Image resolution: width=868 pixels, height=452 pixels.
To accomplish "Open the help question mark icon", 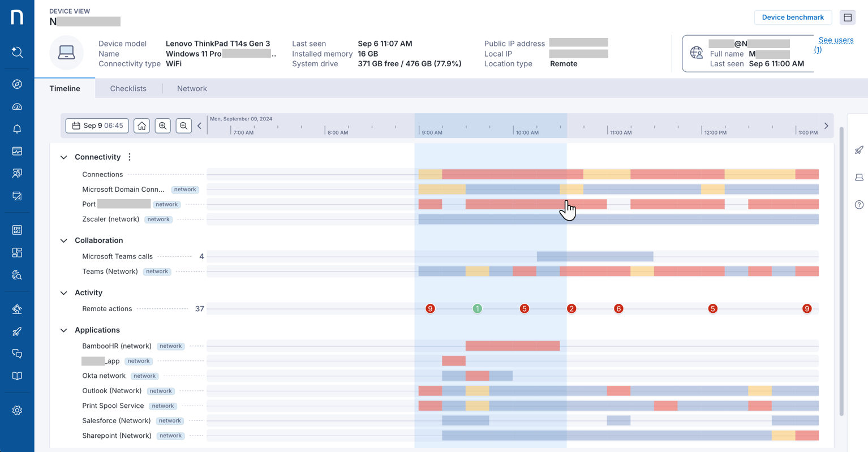I will (x=859, y=204).
